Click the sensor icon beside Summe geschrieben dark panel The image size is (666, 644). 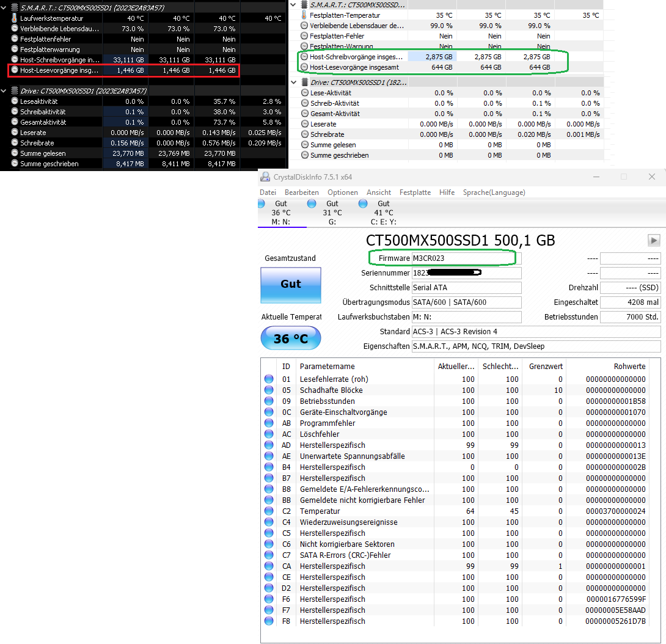coord(15,164)
